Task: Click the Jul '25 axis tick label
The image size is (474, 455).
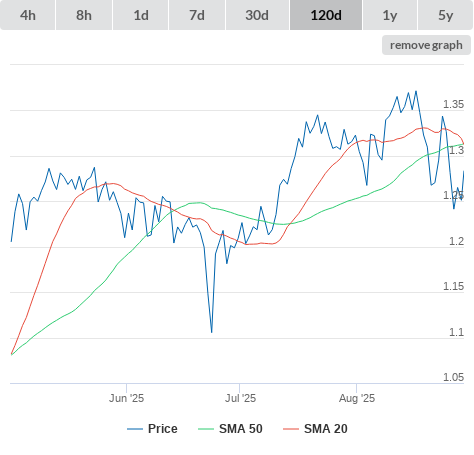Action: pyautogui.click(x=240, y=398)
